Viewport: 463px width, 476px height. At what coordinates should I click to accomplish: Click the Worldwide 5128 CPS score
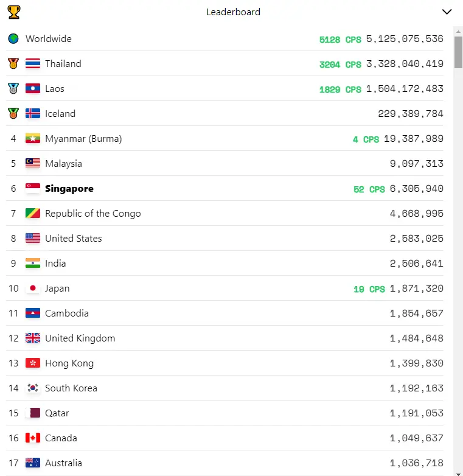[340, 40]
